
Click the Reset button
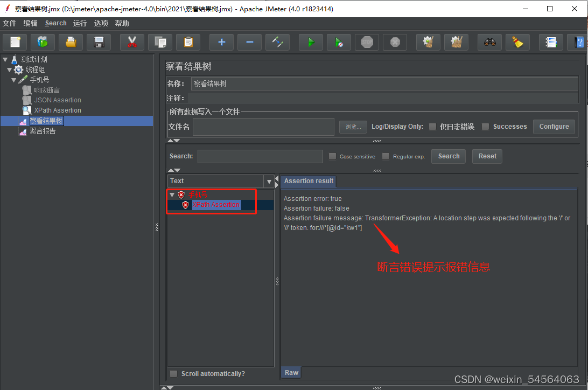coord(487,156)
